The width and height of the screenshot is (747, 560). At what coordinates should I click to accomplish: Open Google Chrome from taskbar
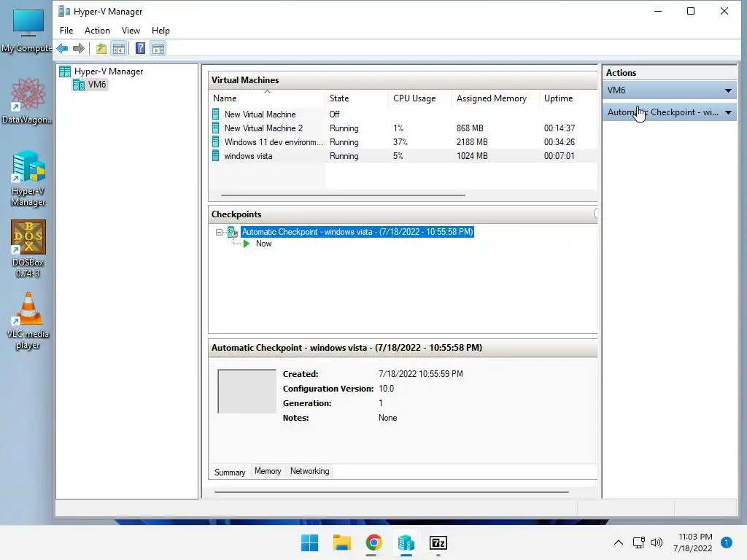click(374, 542)
